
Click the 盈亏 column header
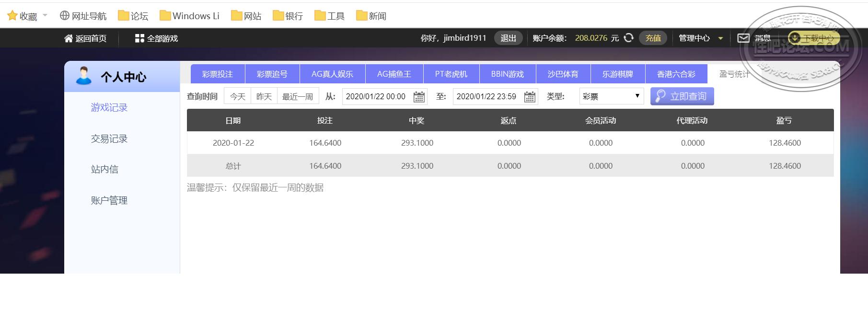[784, 120]
